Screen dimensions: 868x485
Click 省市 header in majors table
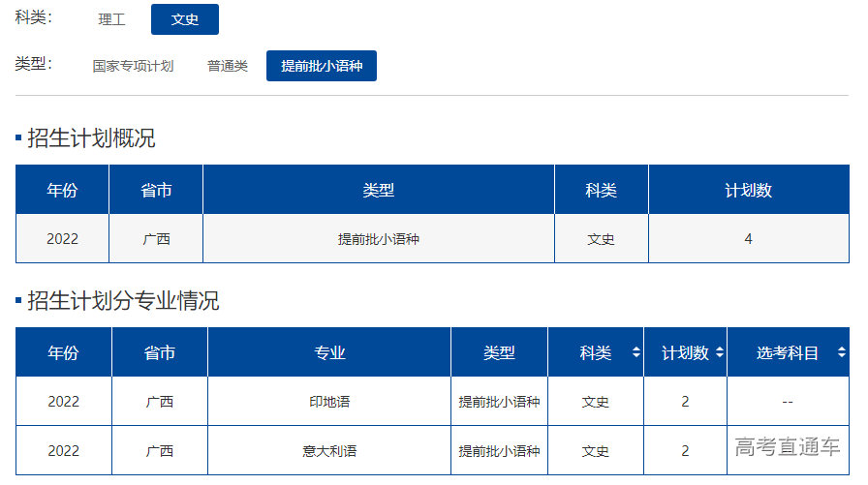(x=159, y=353)
